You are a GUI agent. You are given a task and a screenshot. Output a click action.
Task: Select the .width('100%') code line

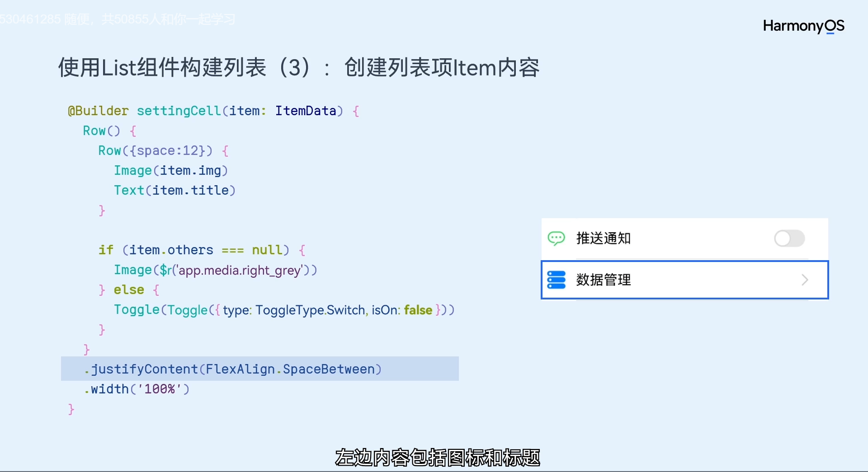pyautogui.click(x=137, y=389)
